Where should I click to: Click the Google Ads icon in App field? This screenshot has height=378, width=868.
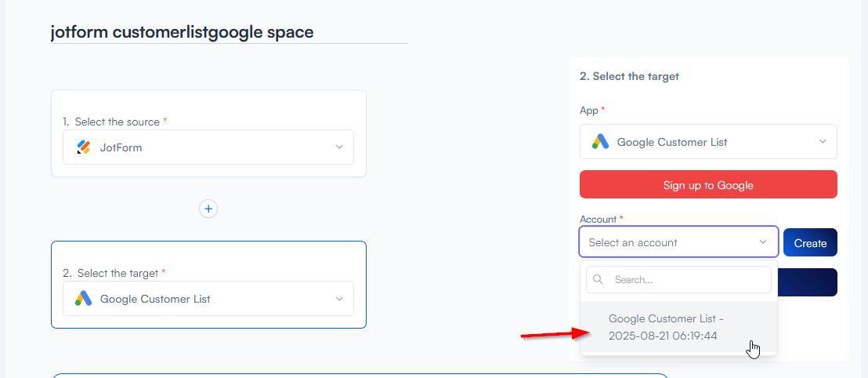click(x=600, y=142)
